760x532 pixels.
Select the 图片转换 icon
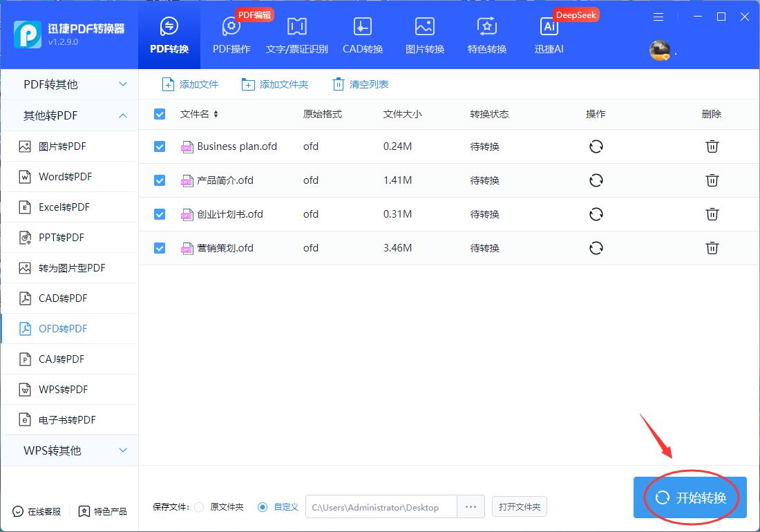[x=425, y=27]
